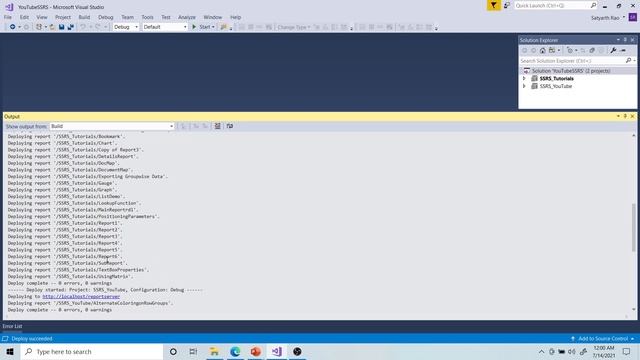Show hidden system tray icons
This screenshot has width=640, height=360.
pyautogui.click(x=541, y=351)
